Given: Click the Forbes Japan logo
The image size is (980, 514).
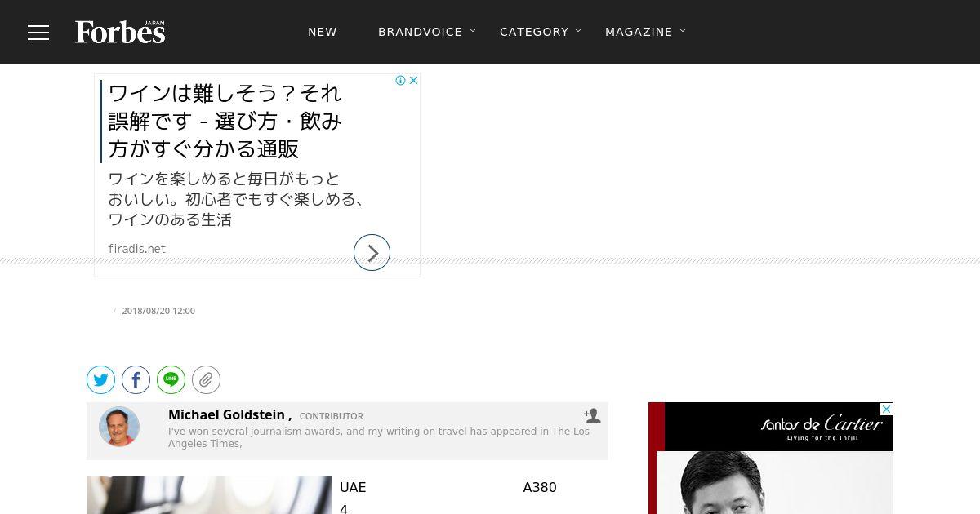Looking at the screenshot, I should click(x=120, y=32).
